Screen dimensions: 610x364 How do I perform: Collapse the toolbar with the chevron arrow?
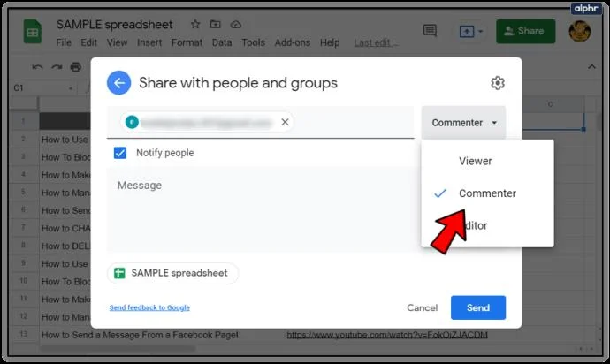pos(591,67)
